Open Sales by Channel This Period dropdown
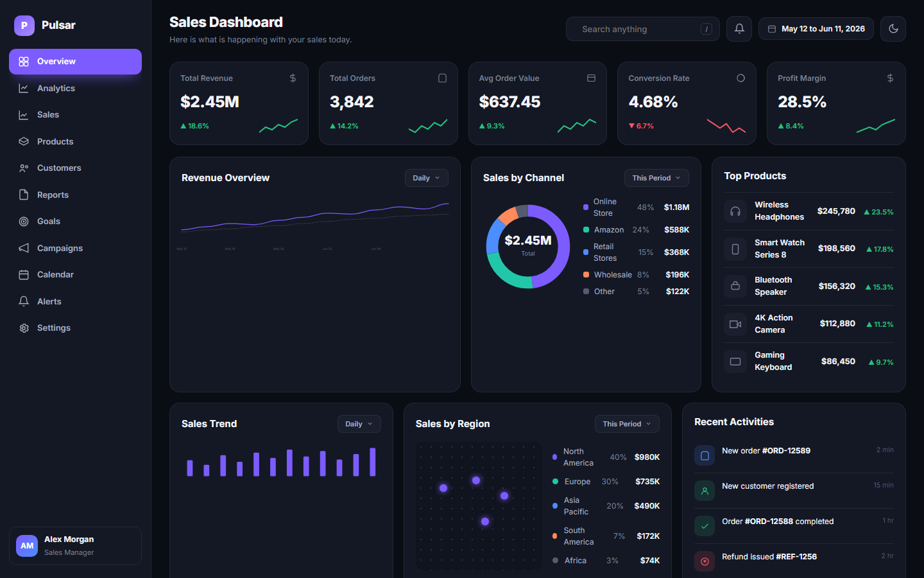924x578 pixels. [x=656, y=178]
